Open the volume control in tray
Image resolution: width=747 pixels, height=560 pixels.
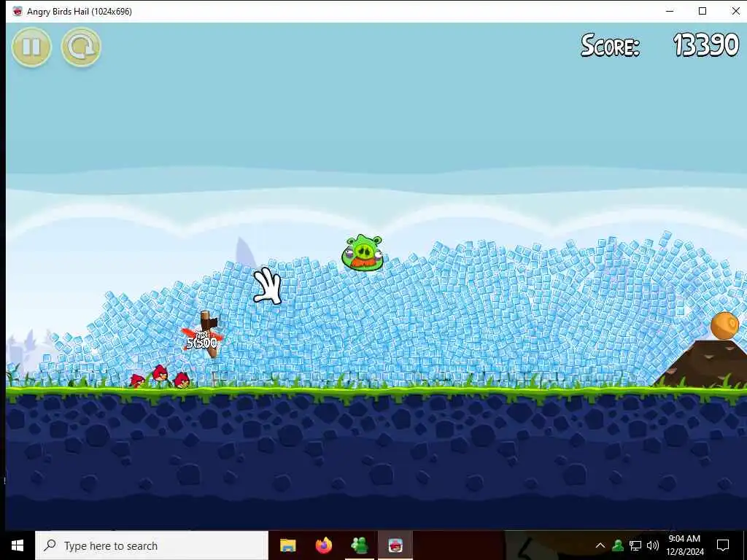(653, 545)
